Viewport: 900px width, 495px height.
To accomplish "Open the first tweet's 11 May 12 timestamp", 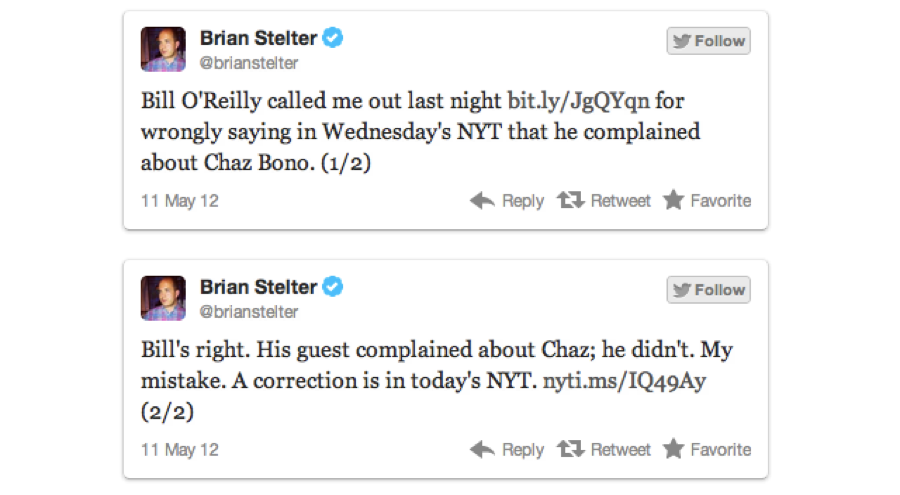I will (x=179, y=201).
